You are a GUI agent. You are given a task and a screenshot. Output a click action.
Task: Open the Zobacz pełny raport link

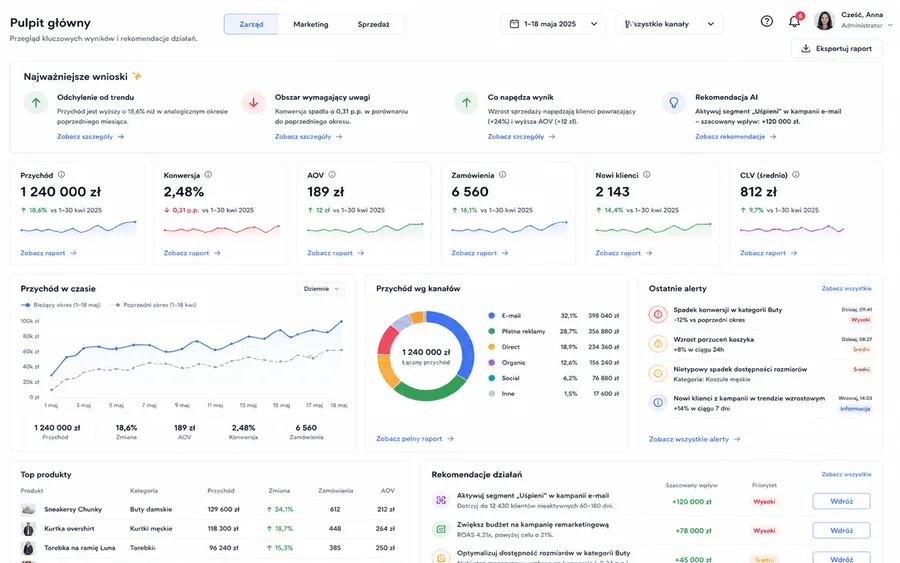coord(414,438)
